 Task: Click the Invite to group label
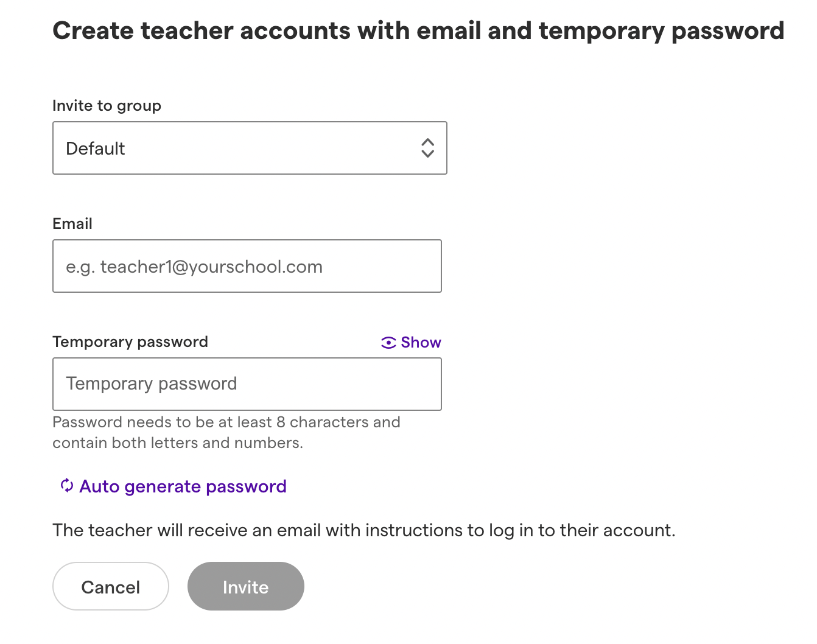click(x=107, y=106)
